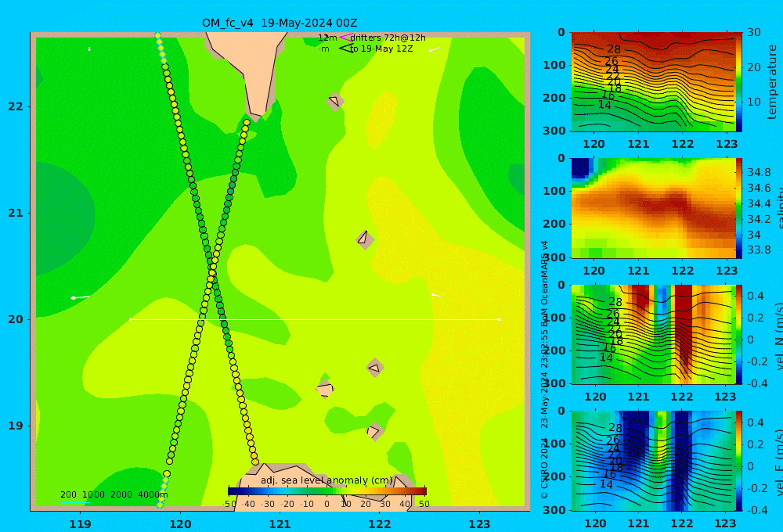Click the 'vel. N (m/s)' axis label
Viewport: 783px width, 532px height.
779,336
